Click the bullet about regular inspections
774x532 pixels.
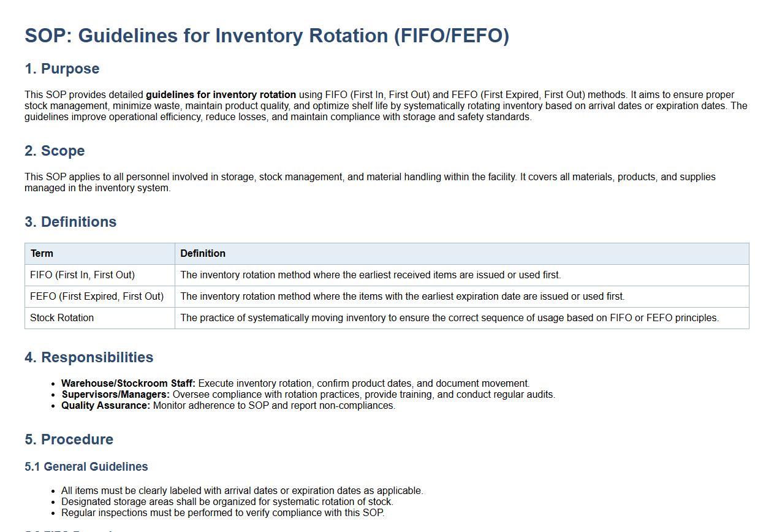(x=222, y=513)
